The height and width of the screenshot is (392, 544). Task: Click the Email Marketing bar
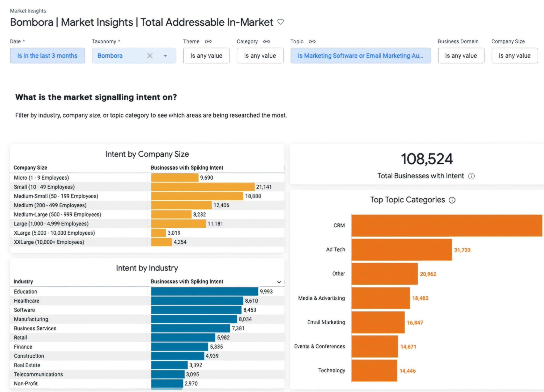pos(378,322)
